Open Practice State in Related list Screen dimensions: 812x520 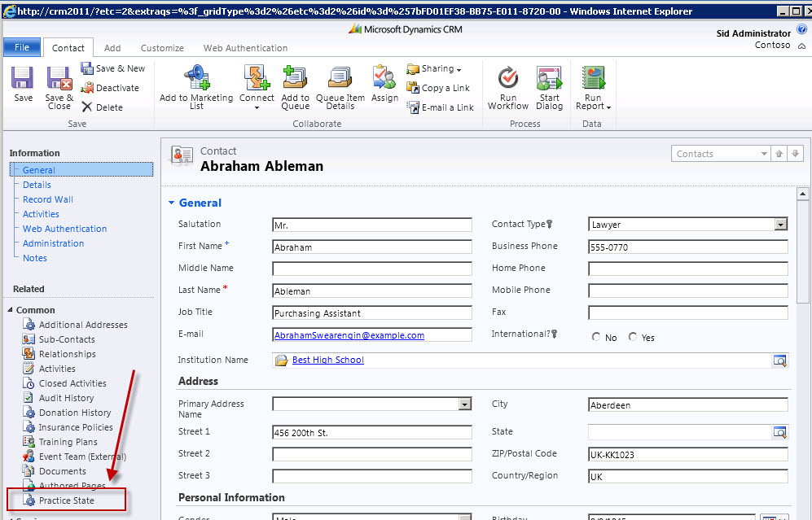coord(67,500)
